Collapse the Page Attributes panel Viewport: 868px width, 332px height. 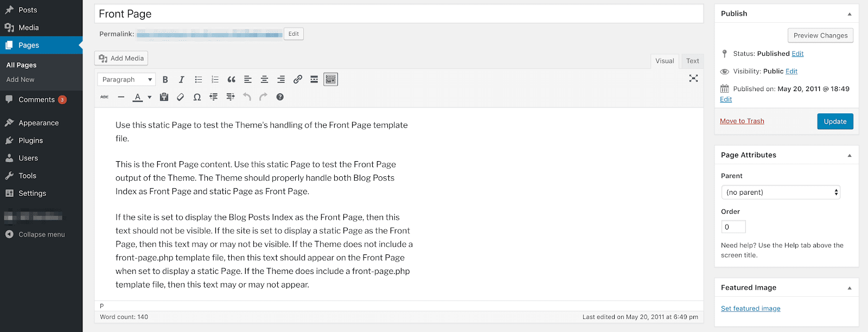coord(850,156)
